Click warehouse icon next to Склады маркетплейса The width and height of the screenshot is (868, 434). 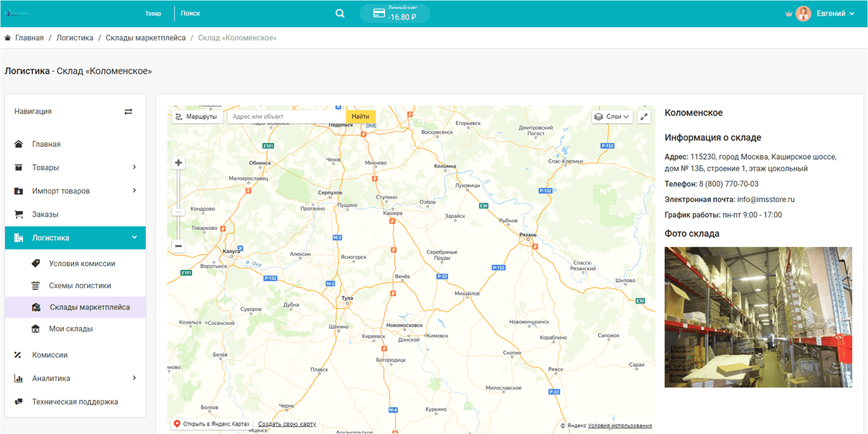click(36, 307)
